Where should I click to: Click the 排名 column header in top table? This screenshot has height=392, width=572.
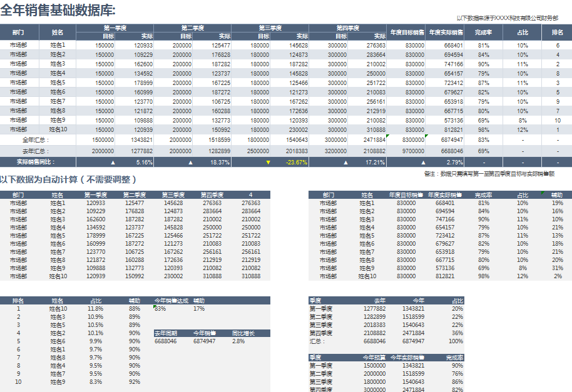[x=557, y=32]
